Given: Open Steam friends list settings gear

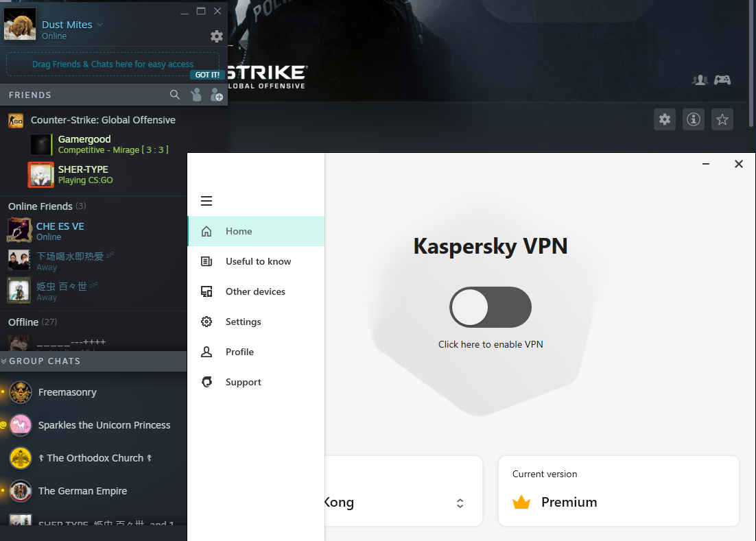Looking at the screenshot, I should pyautogui.click(x=217, y=36).
